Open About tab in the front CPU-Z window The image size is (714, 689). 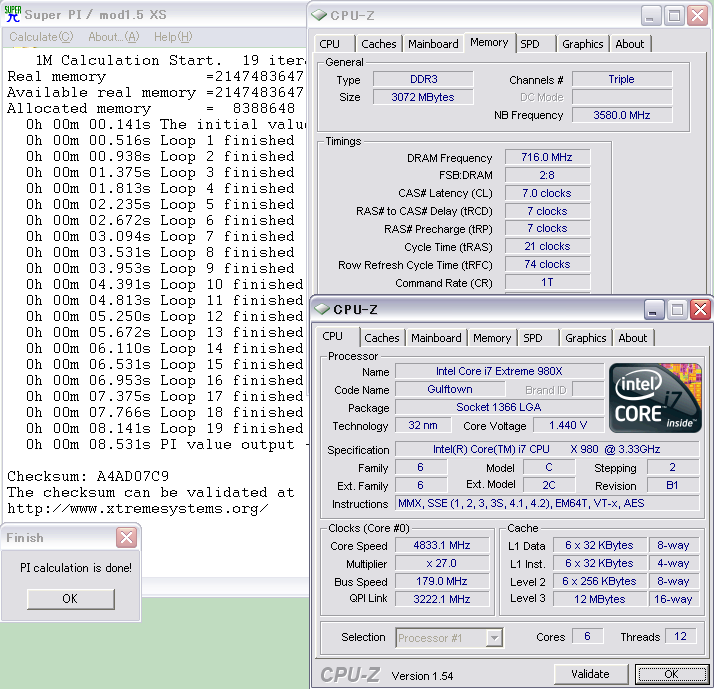(632, 338)
